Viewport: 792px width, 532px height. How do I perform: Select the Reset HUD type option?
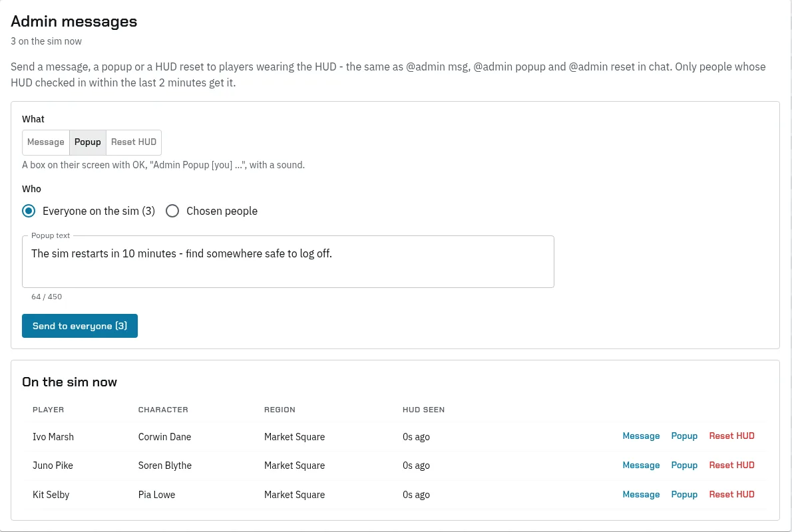134,142
